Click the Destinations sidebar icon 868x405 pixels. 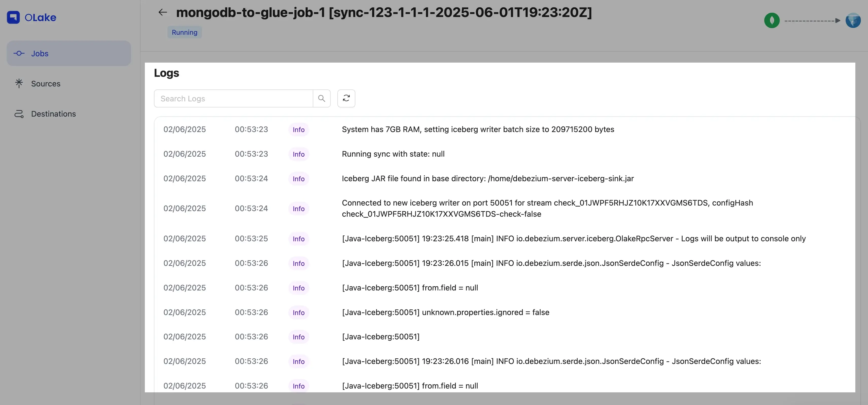[19, 114]
